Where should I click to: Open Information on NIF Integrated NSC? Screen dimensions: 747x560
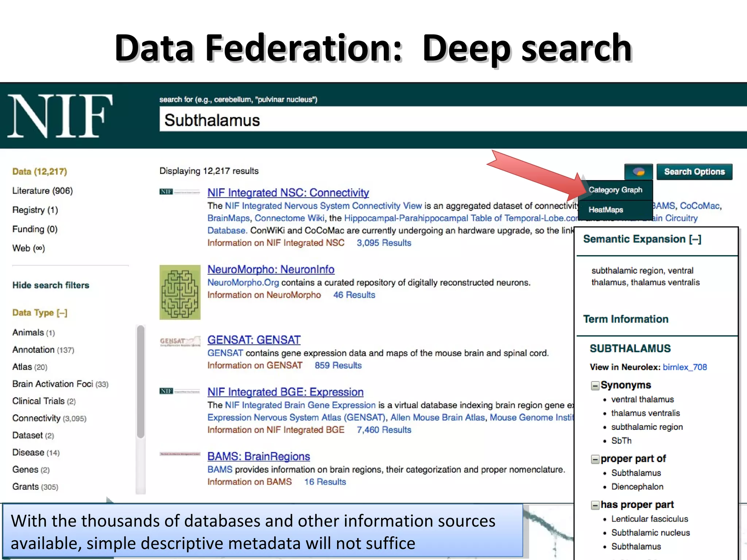[276, 243]
